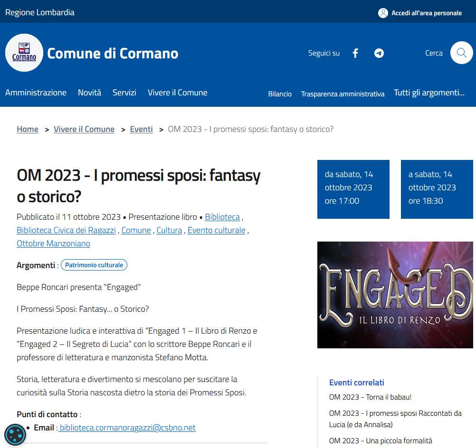Click the Cerca label
The width and height of the screenshot is (476, 448).
[x=434, y=53]
